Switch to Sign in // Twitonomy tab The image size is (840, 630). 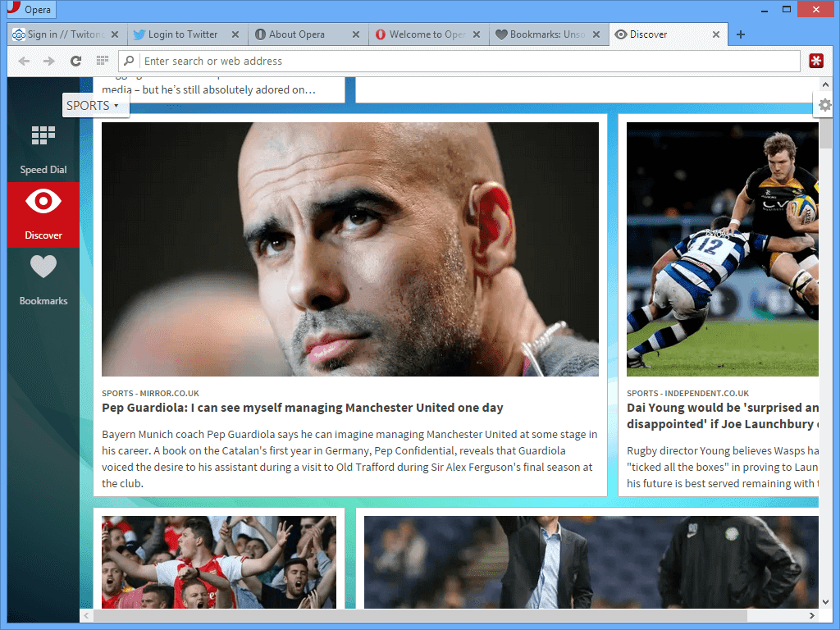[67, 34]
